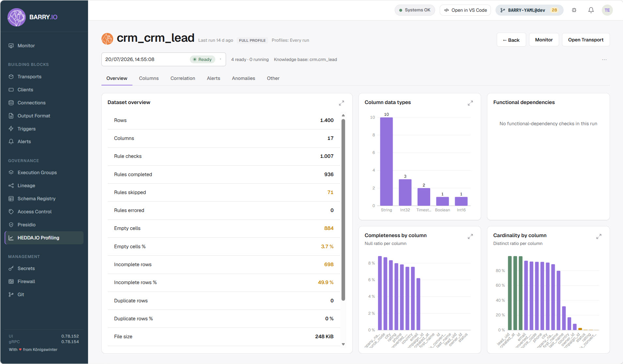Click the Dataset overview scrollbar up arrow

tap(343, 115)
